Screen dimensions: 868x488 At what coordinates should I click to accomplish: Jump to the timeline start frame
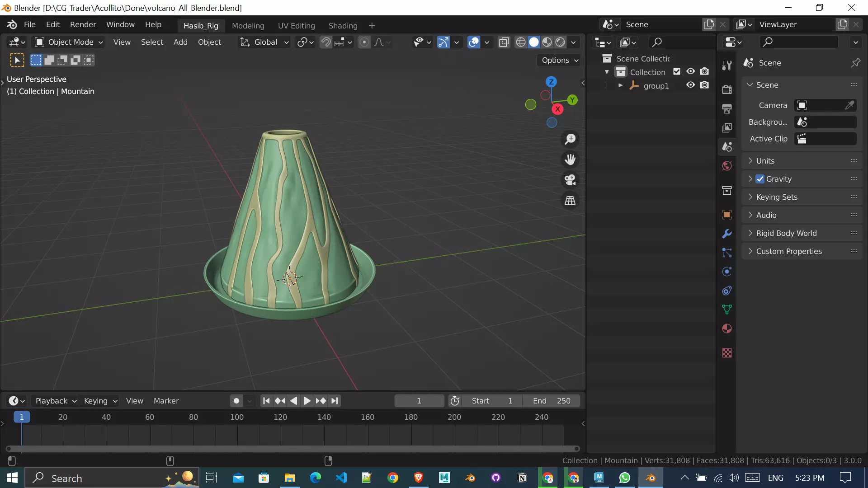pos(266,401)
